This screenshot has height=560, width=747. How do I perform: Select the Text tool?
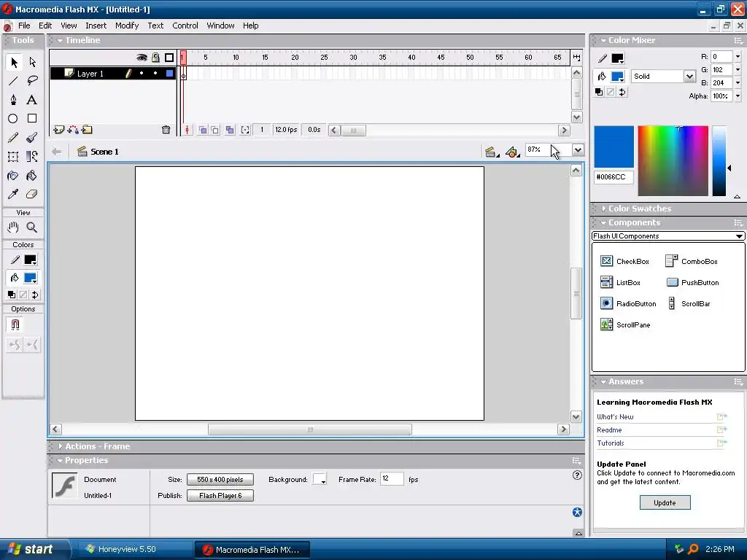32,99
